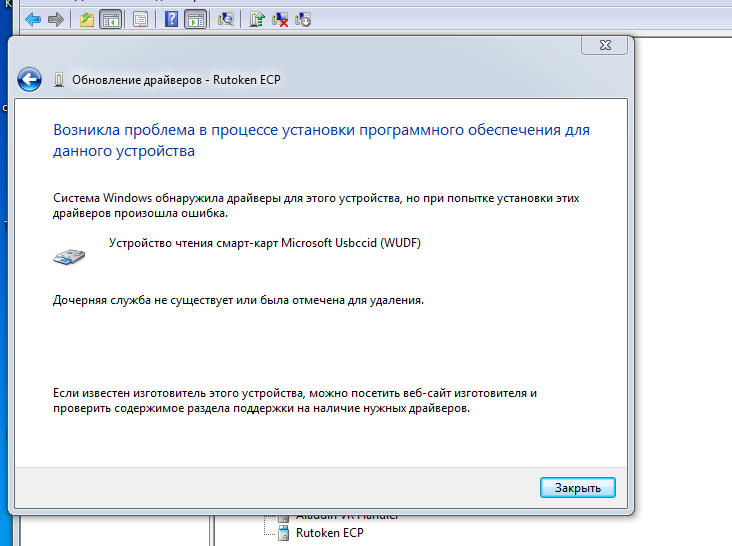The height and width of the screenshot is (546, 732).
Task: Click the Help question mark toolbar icon
Action: click(171, 19)
